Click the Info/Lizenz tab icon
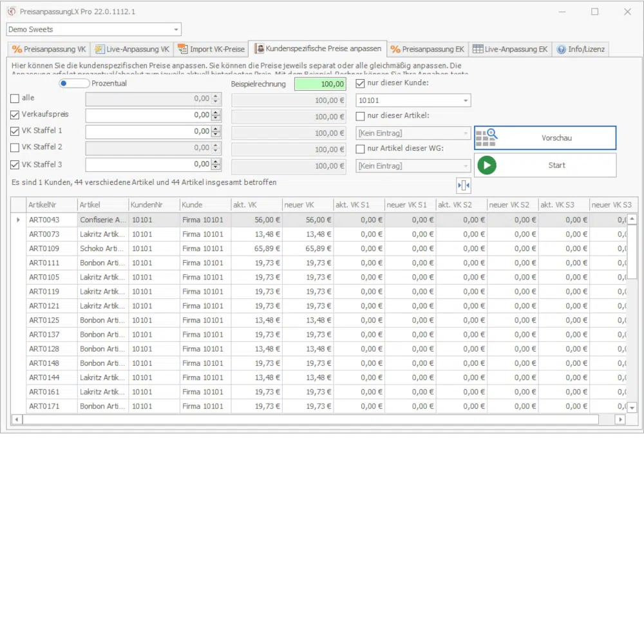The width and height of the screenshot is (644, 644). (562, 49)
